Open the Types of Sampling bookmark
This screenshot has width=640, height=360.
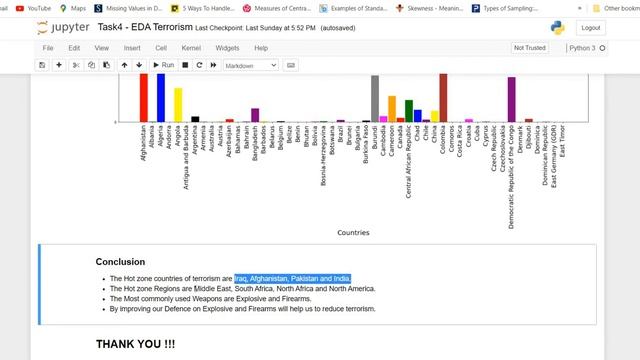pyautogui.click(x=505, y=8)
